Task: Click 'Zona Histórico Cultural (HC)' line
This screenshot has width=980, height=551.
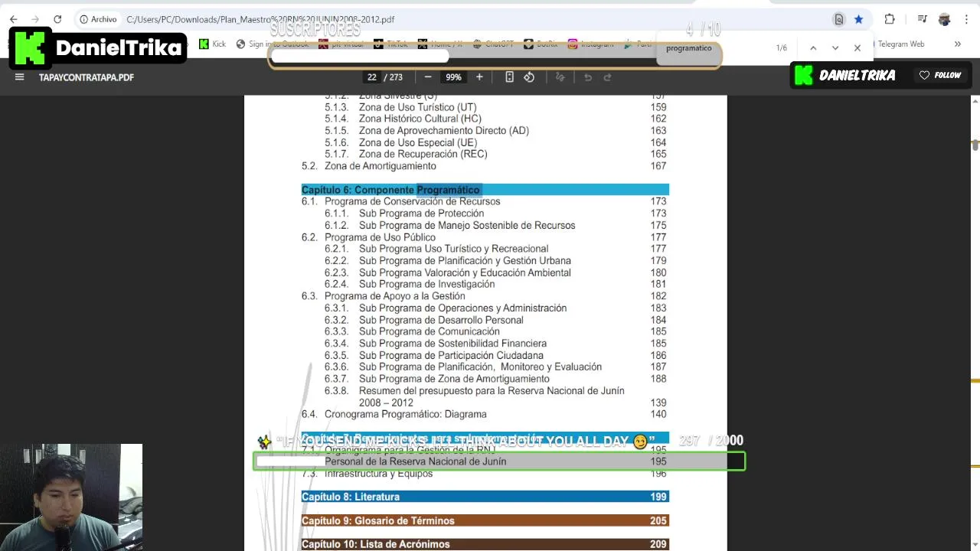Action: [x=420, y=119]
